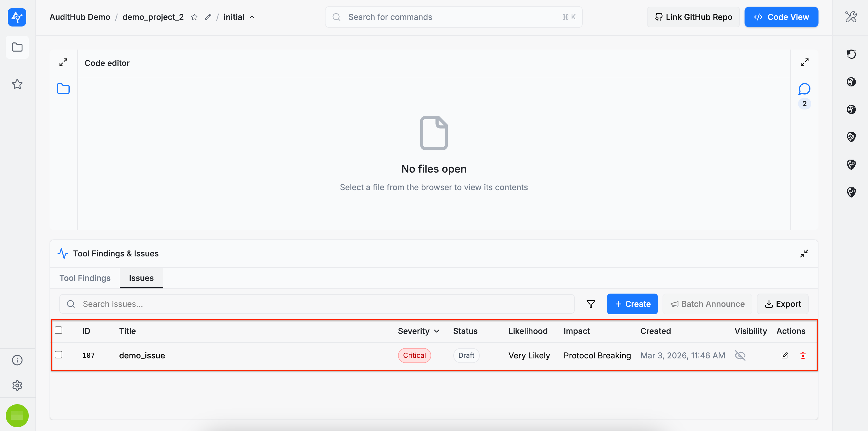Image resolution: width=868 pixels, height=431 pixels.
Task: Open the comments speech bubble icon
Action: point(804,89)
